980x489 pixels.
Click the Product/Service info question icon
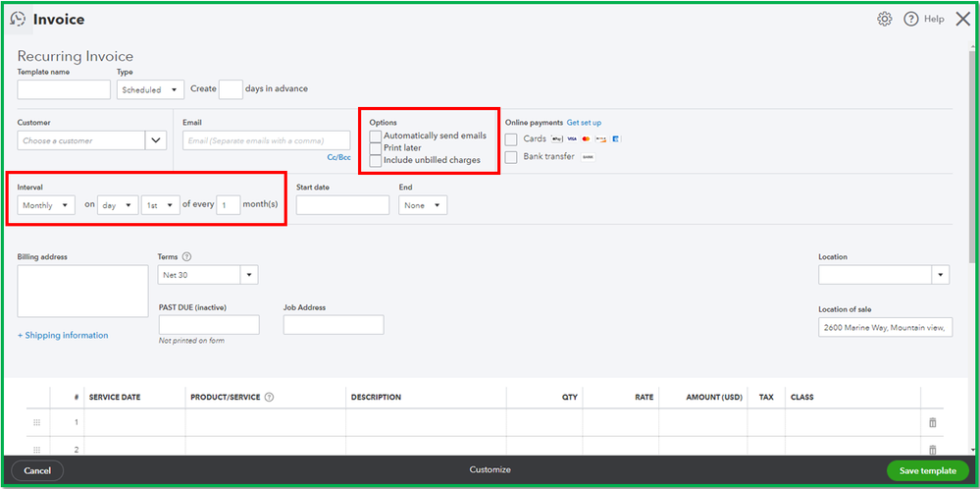[x=270, y=397]
